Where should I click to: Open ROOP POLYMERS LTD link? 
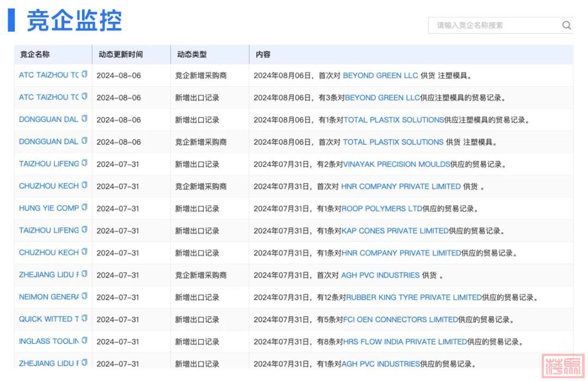coord(382,208)
